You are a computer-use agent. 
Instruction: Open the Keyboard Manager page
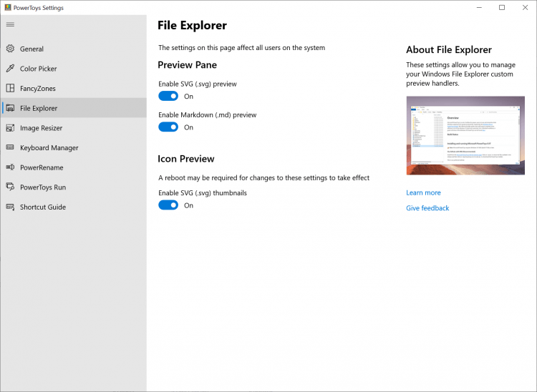pos(49,148)
